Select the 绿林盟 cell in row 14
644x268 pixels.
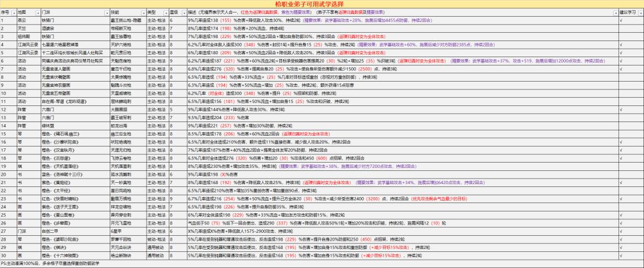(x=75, y=126)
